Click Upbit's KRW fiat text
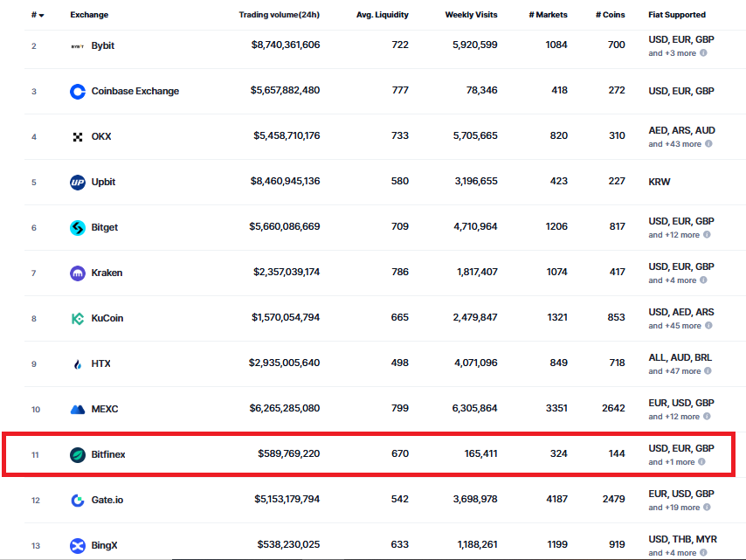This screenshot has height=560, width=746. (x=659, y=182)
